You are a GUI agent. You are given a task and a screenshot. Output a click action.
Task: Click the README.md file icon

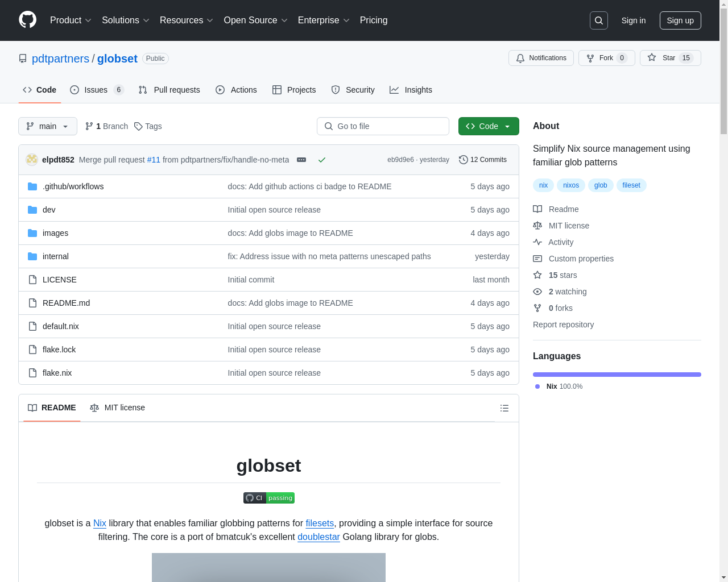32,303
